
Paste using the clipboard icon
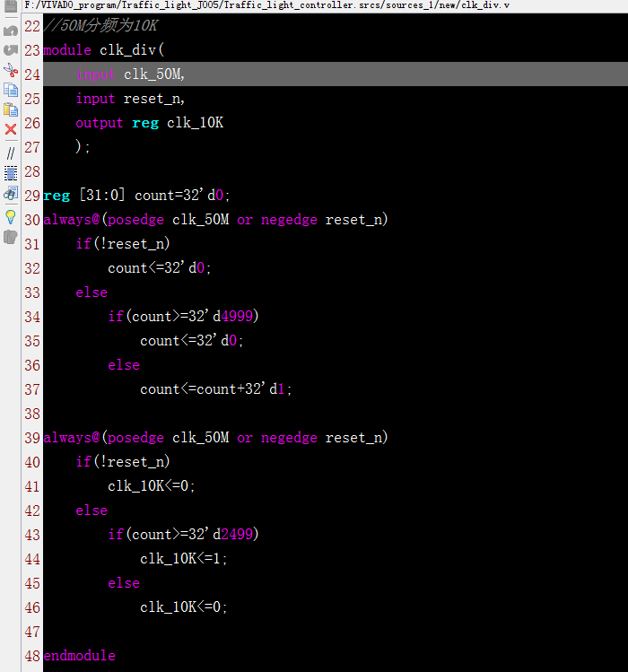click(x=11, y=109)
